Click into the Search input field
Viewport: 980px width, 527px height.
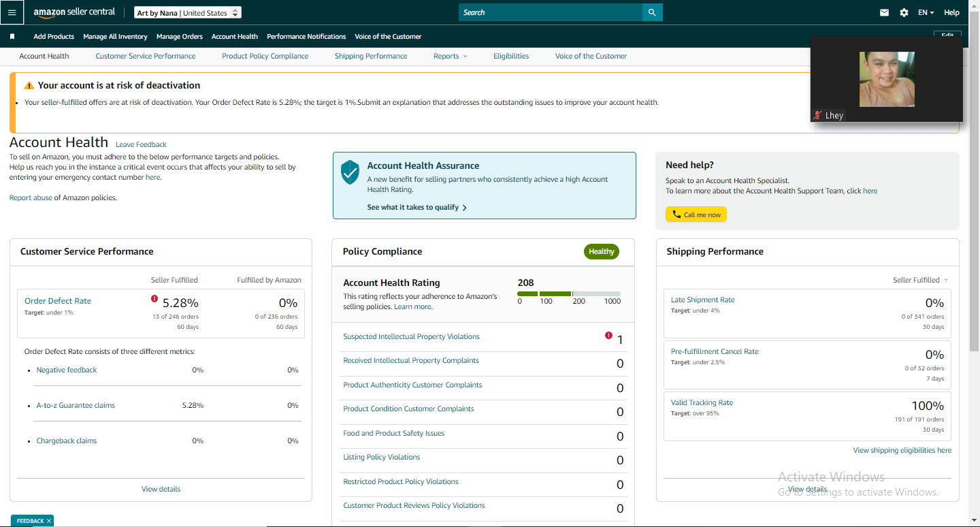coord(551,12)
